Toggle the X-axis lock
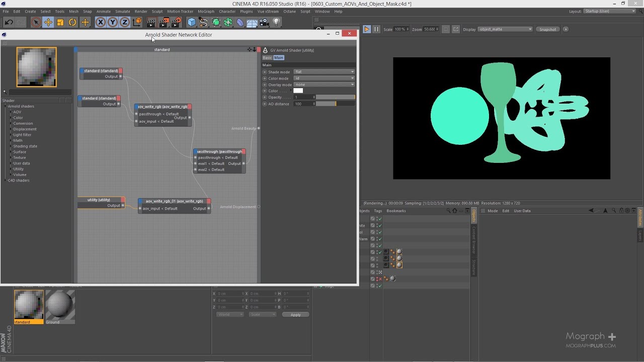Screen dimensions: 644x362 click(101, 22)
